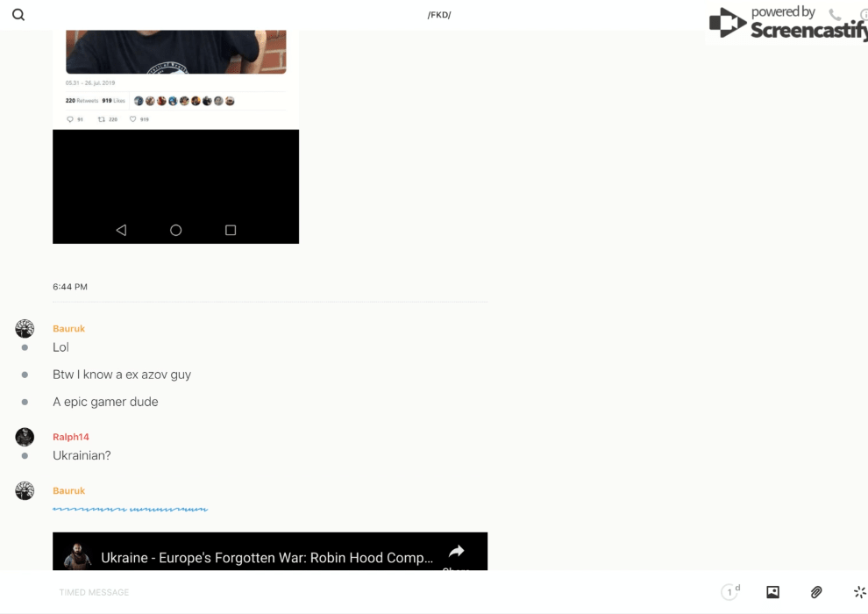Screen dimensions: 868x614
Task: Toggle the 1d timed message timer
Action: [730, 592]
